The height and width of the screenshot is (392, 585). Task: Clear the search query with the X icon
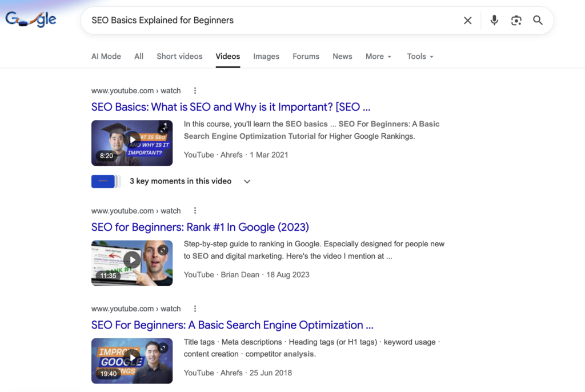tap(467, 20)
